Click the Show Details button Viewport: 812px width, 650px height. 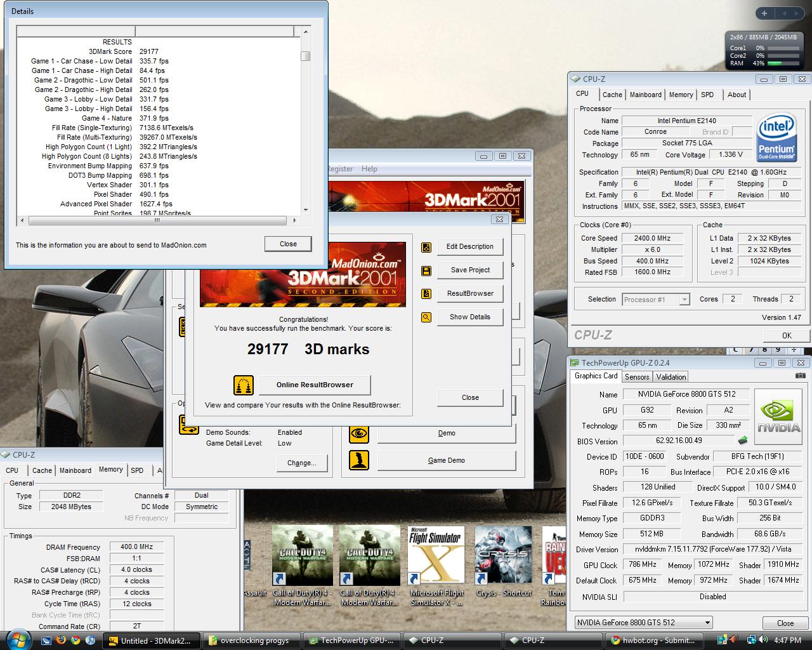(x=470, y=317)
